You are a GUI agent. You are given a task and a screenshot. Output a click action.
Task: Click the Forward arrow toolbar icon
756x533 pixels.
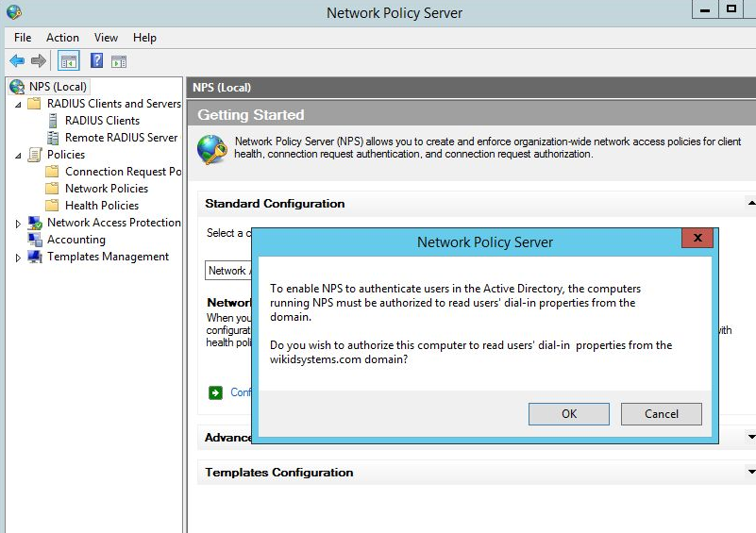[38, 61]
